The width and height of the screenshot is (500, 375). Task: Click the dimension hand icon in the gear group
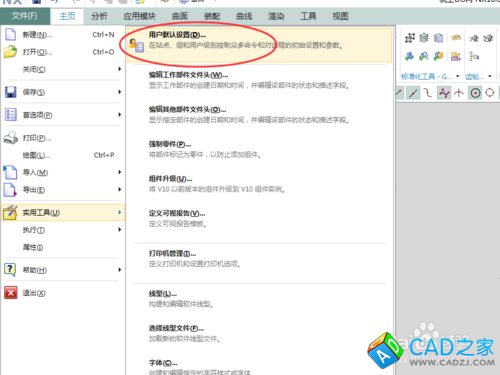tap(474, 56)
